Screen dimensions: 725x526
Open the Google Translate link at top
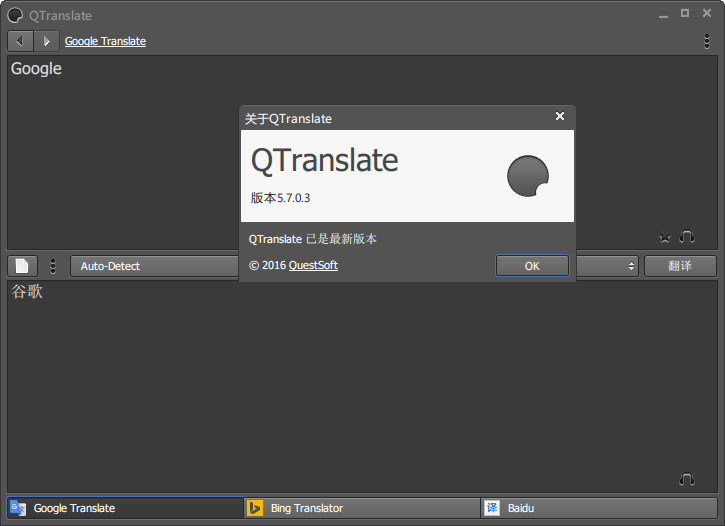105,41
